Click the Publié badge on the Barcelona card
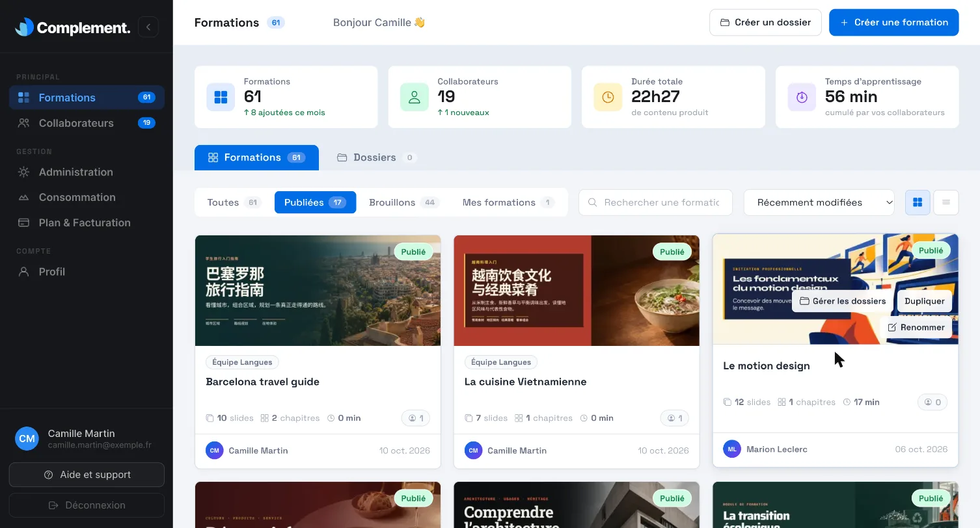 (x=413, y=252)
